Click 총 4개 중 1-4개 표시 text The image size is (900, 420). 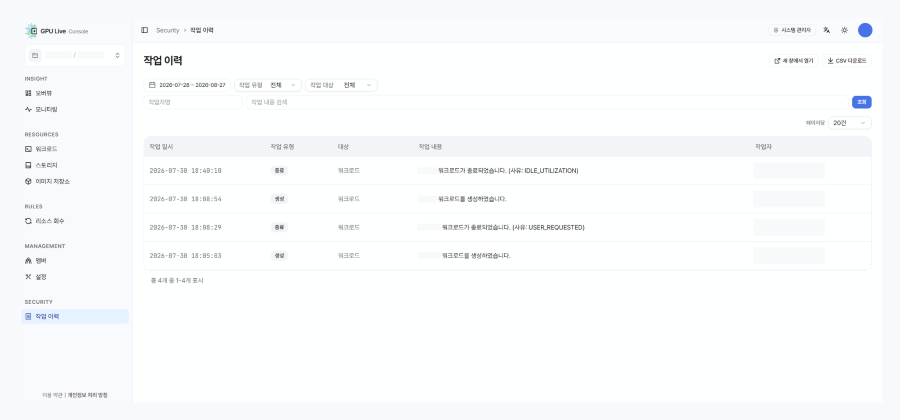pyautogui.click(x=177, y=281)
